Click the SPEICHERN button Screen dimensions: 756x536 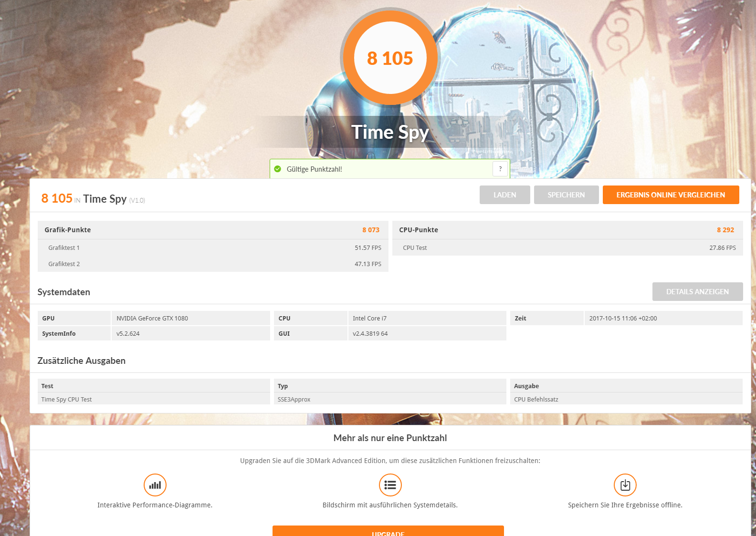[567, 195]
